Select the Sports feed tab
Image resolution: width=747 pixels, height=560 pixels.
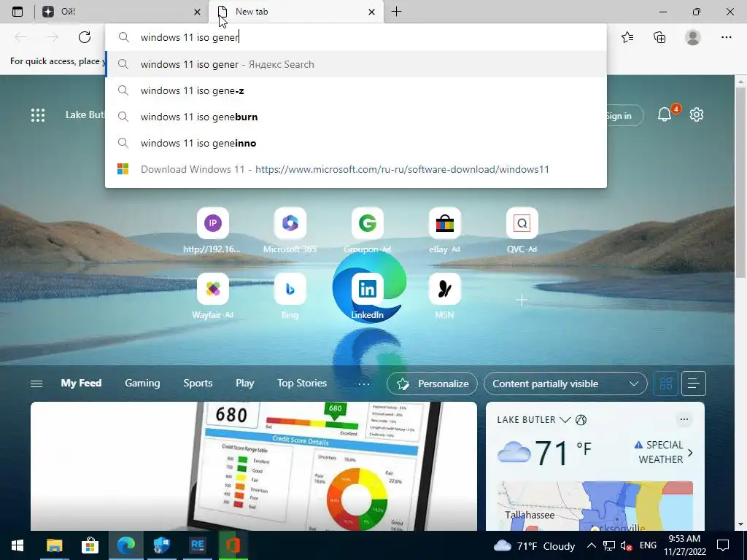(x=198, y=383)
